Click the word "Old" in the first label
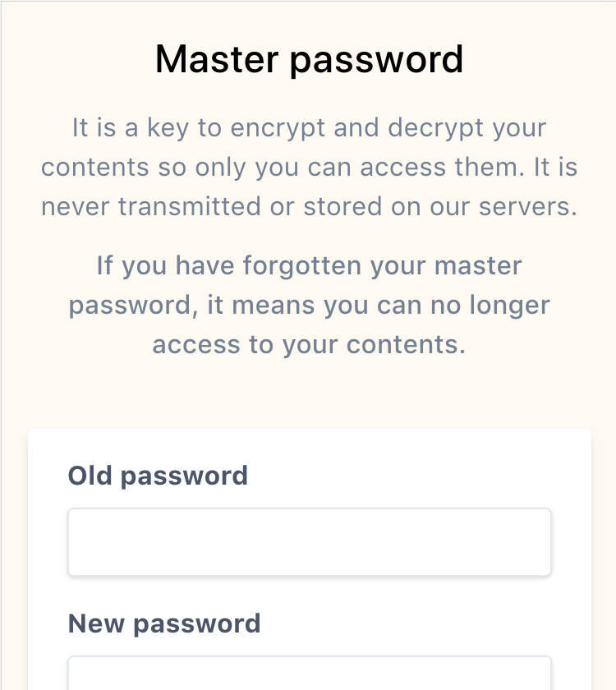The image size is (616, 690). pyautogui.click(x=90, y=476)
